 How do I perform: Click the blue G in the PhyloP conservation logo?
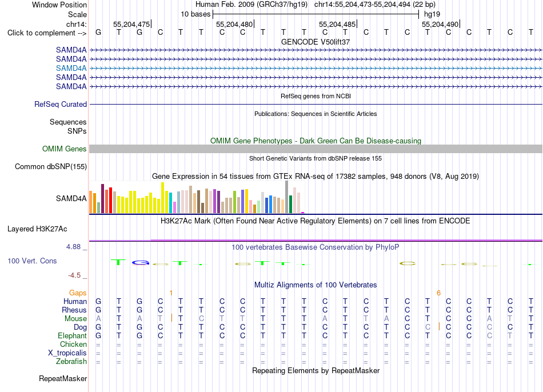(x=141, y=263)
